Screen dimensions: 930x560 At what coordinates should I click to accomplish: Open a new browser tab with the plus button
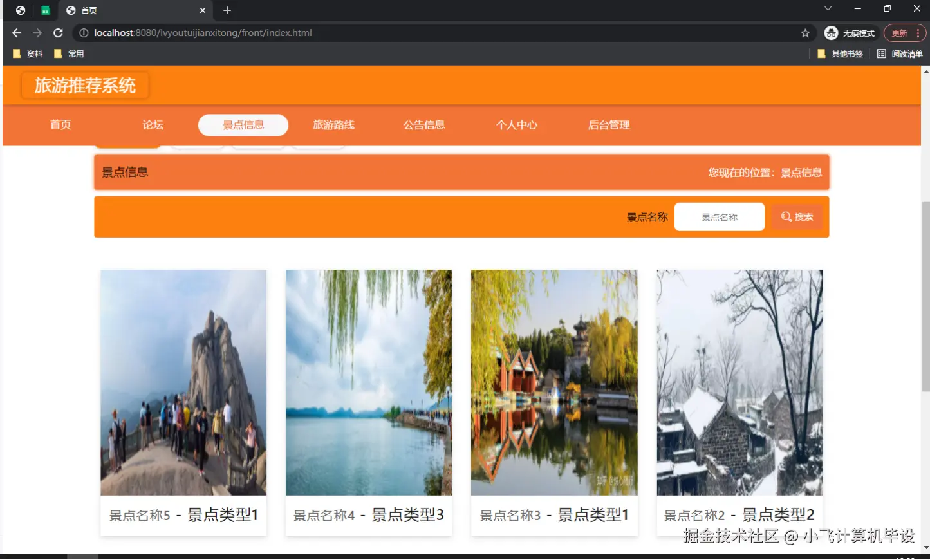click(x=226, y=10)
